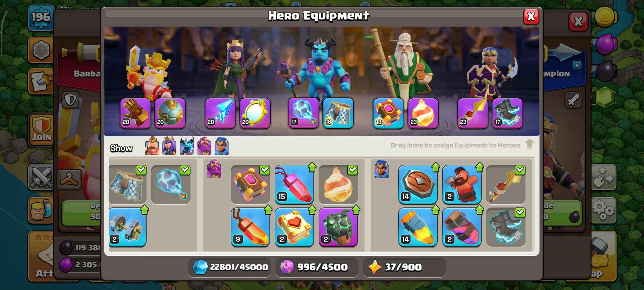Filter equipment by Royal Champion portrait
Screen dimensions: 644x290
click(222, 146)
